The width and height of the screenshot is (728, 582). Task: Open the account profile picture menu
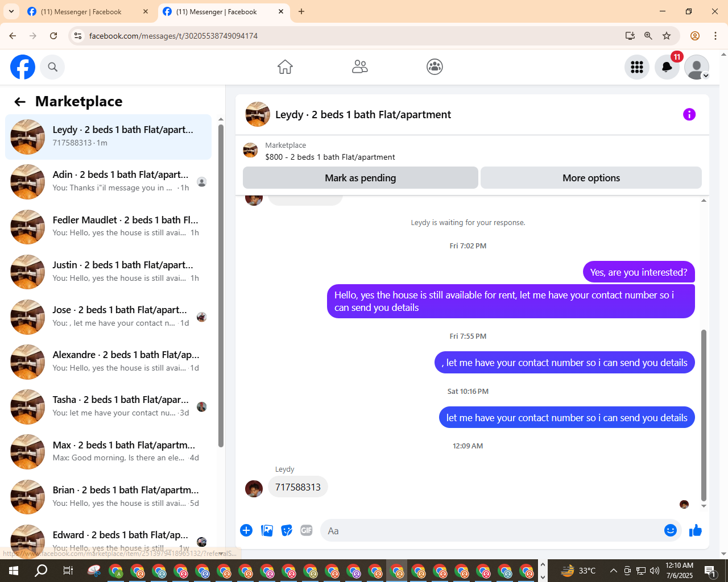coord(697,67)
